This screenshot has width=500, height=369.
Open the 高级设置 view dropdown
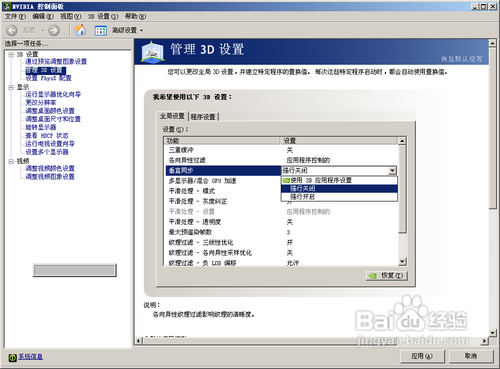(127, 30)
